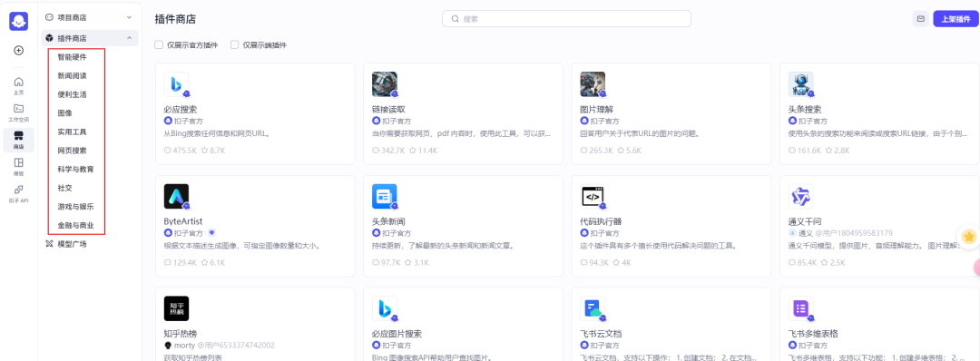Select the 社交 category
Image resolution: width=980 pixels, height=361 pixels.
(64, 188)
